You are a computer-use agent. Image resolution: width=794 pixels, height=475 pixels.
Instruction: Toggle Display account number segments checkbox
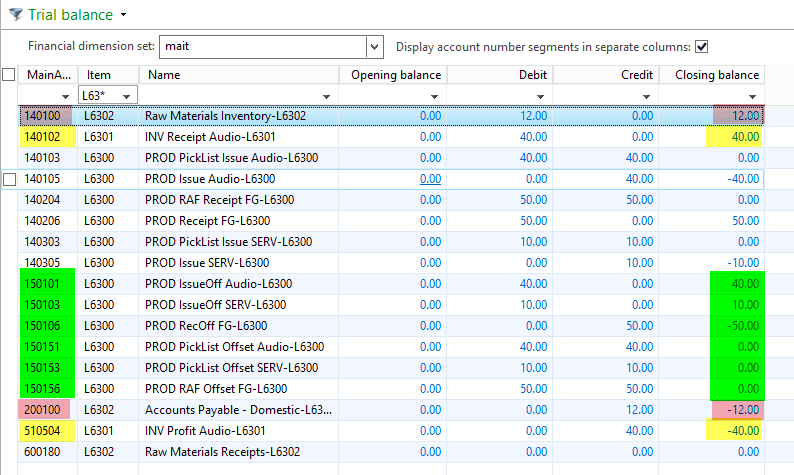pyautogui.click(x=701, y=46)
